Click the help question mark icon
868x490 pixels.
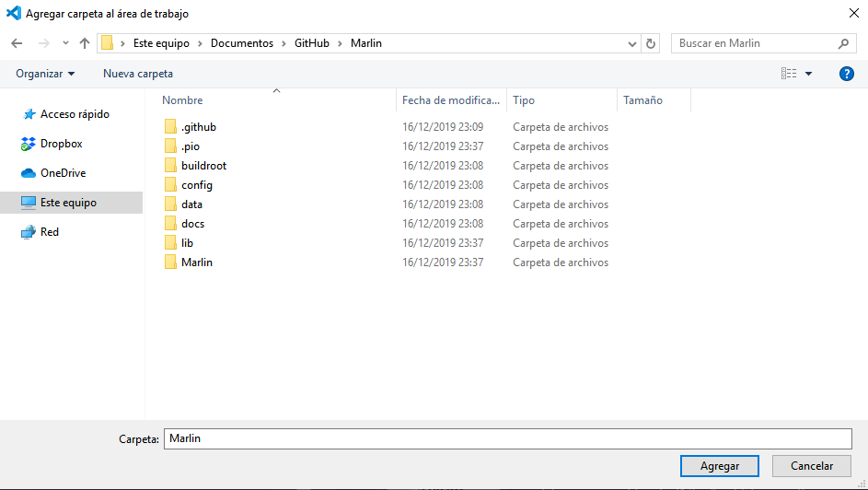coord(847,74)
